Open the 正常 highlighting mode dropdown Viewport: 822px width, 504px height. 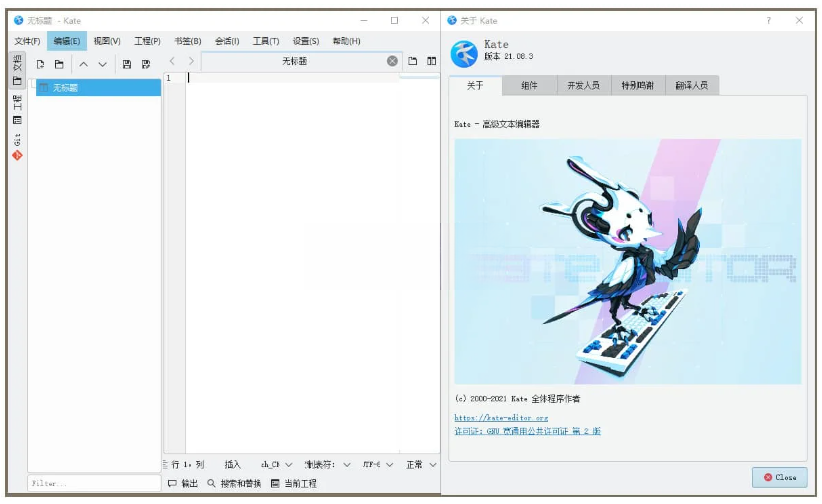[x=421, y=465]
